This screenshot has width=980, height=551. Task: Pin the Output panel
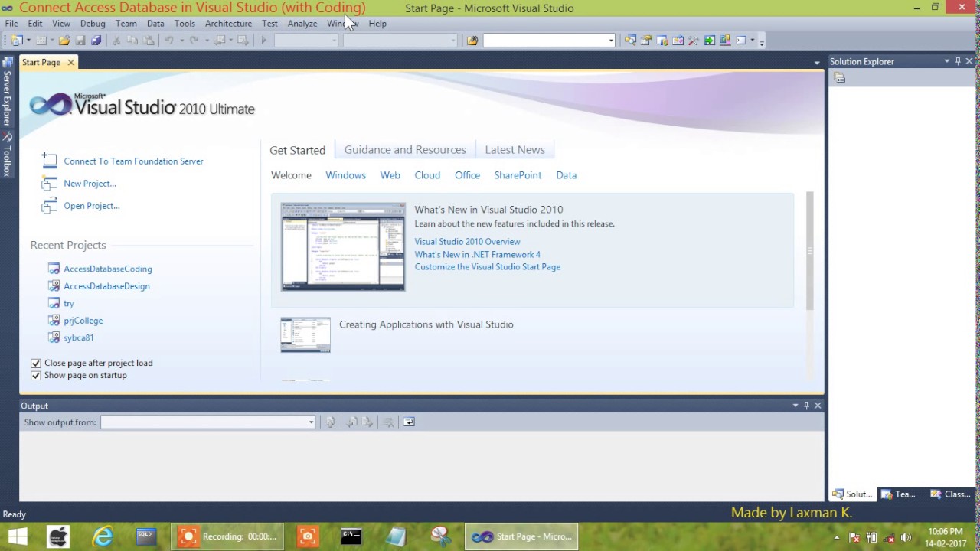pos(806,406)
